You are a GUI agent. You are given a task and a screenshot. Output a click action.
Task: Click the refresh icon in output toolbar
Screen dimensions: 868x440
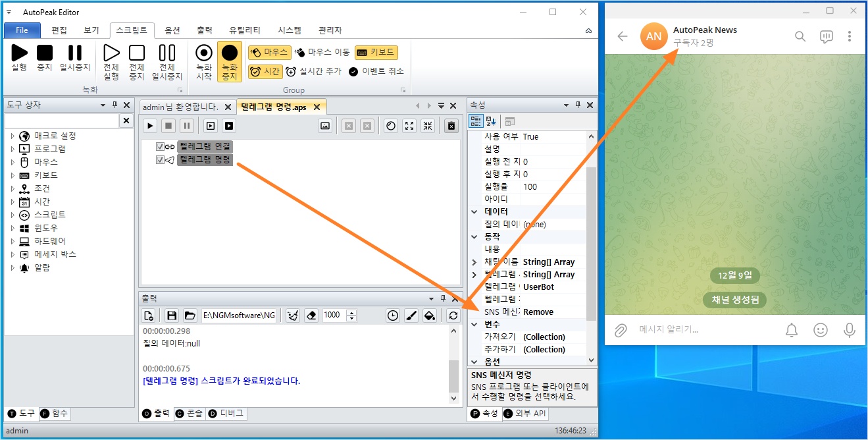point(453,316)
